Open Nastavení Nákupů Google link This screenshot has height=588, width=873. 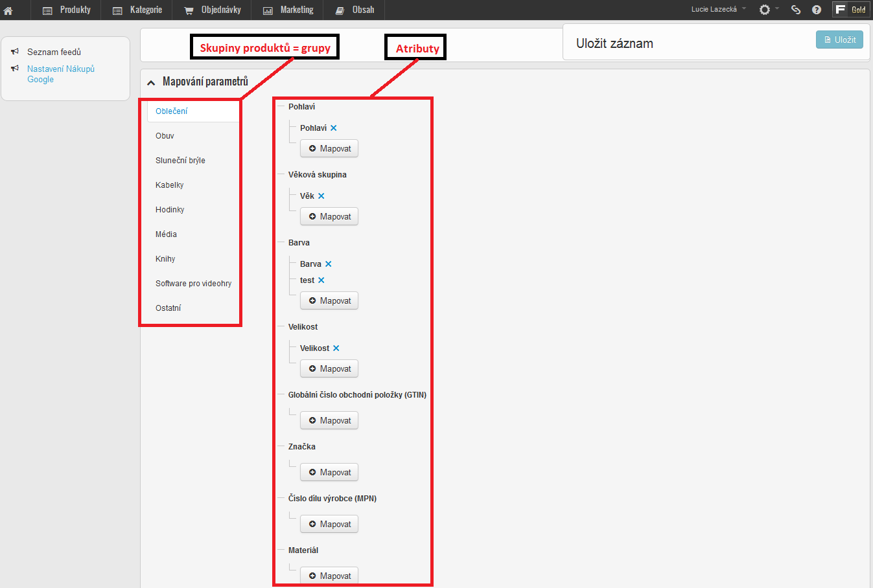[61, 74]
